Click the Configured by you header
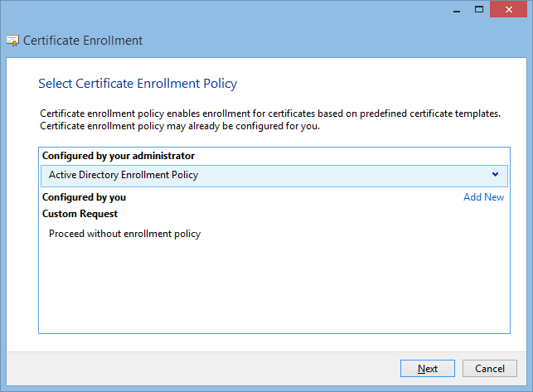This screenshot has width=533, height=392. click(84, 197)
